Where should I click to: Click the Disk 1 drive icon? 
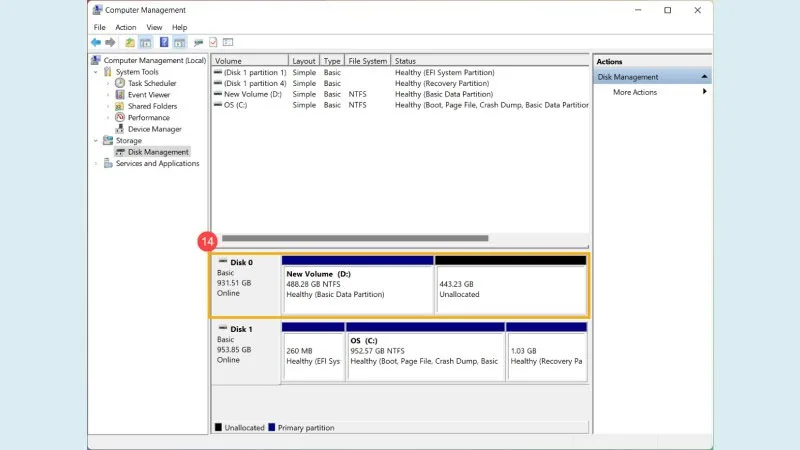[222, 328]
